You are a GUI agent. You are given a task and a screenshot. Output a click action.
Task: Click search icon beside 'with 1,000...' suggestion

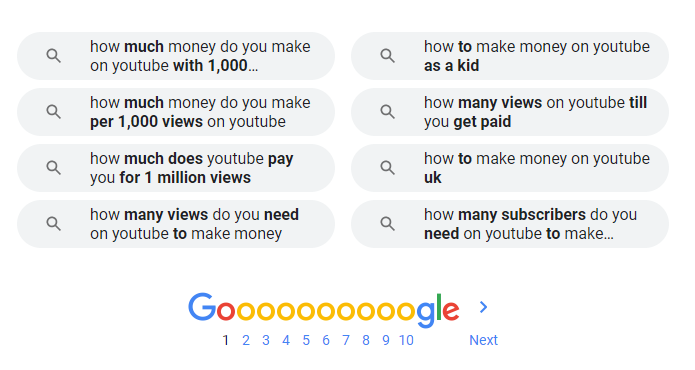54,56
